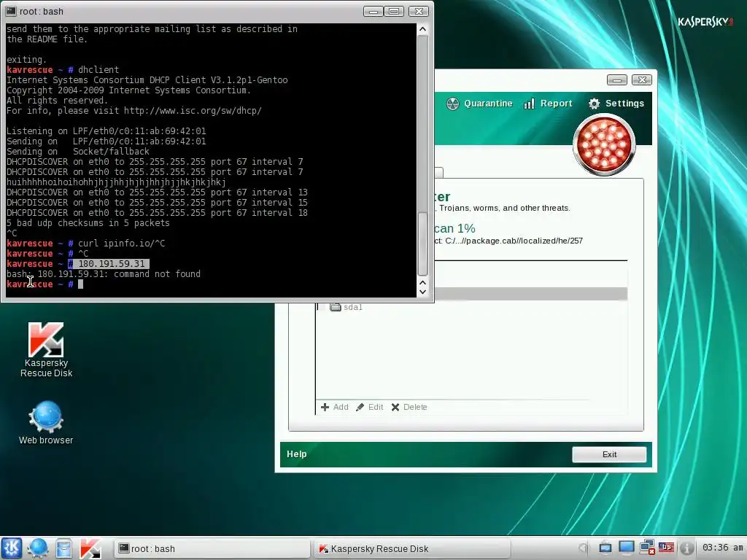Open the network status tray icon
The width and height of the screenshot is (747, 560).
click(647, 548)
